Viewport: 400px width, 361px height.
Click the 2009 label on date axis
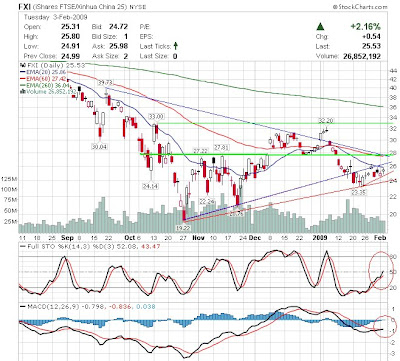[319, 238]
